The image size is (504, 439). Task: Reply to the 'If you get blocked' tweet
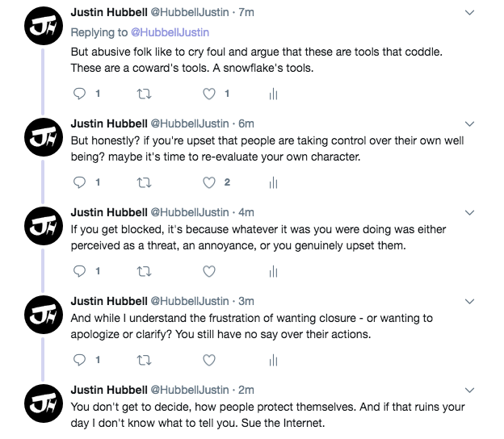click(79, 271)
